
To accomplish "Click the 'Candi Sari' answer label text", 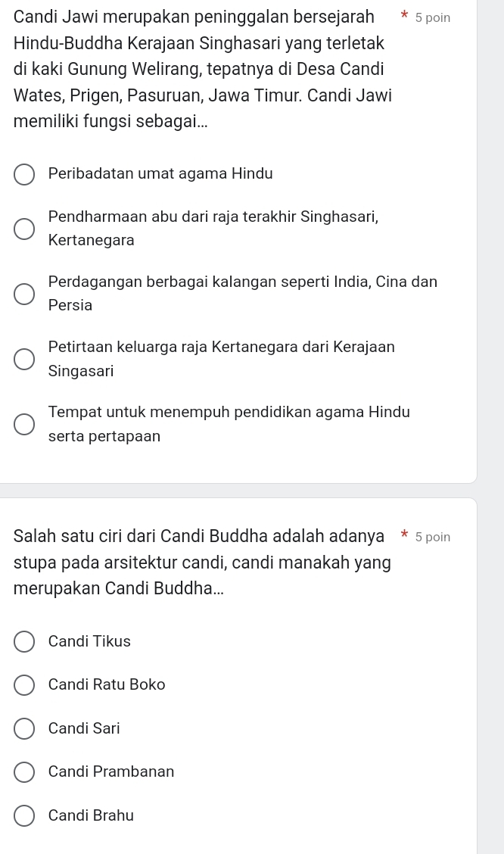I will (84, 728).
